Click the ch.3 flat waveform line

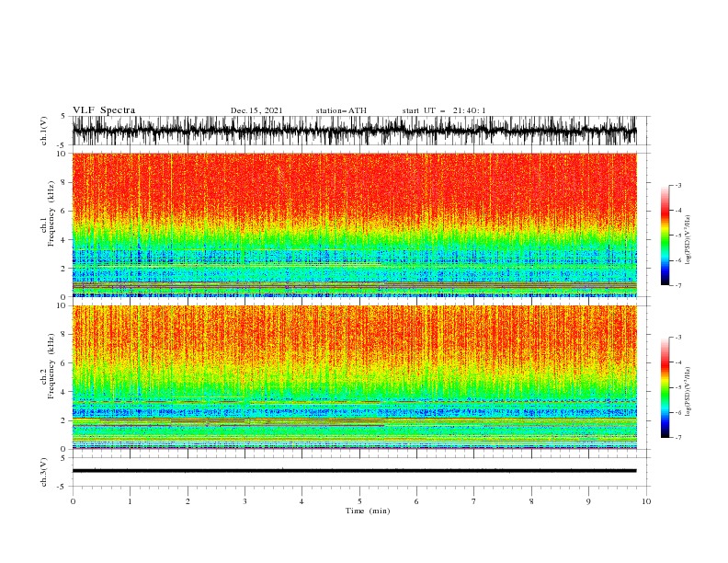(354, 471)
